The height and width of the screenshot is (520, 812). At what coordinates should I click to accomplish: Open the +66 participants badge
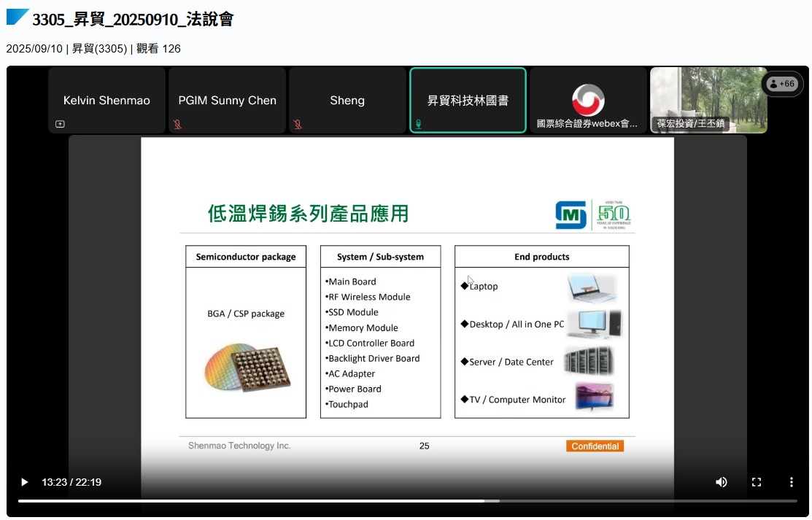click(x=782, y=83)
